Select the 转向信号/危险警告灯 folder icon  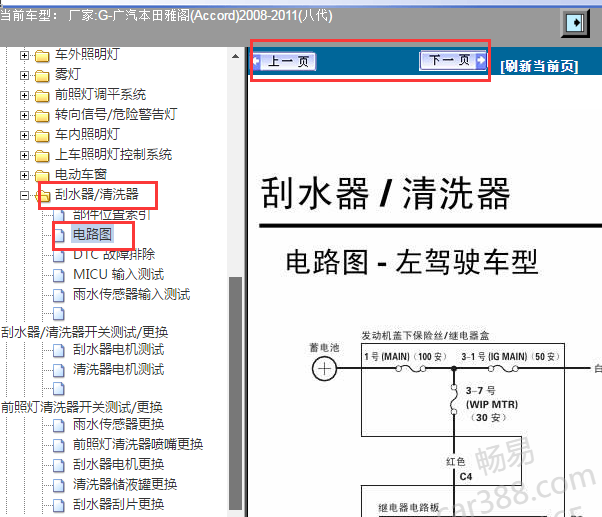pos(42,116)
